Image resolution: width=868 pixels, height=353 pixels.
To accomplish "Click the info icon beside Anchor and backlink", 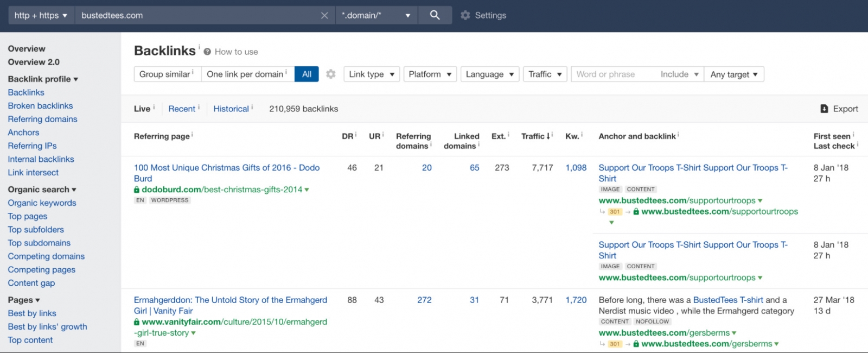I will 678,134.
